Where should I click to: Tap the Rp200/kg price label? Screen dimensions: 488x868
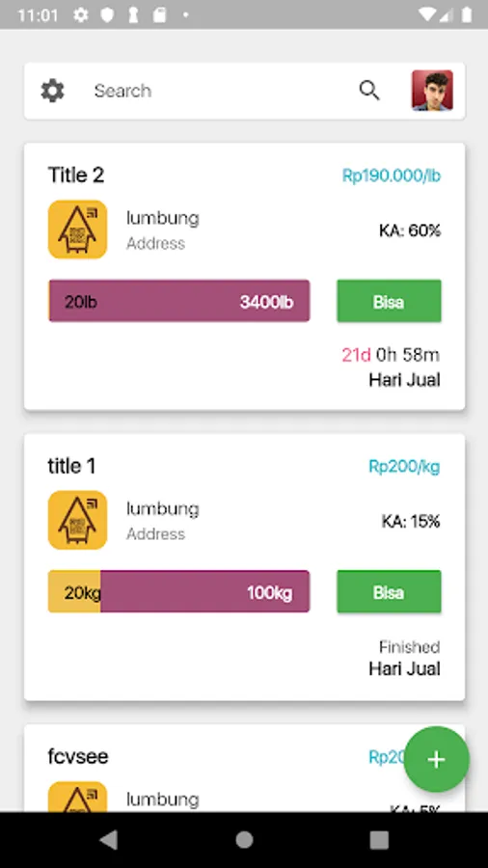[404, 467]
